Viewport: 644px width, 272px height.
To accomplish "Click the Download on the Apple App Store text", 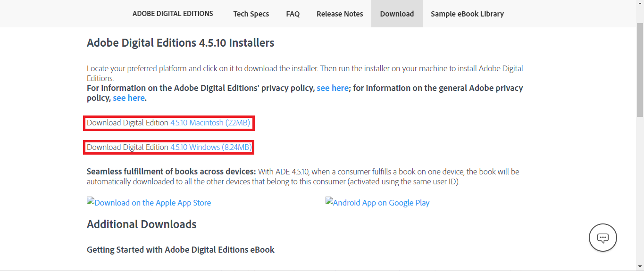I will pos(153,203).
